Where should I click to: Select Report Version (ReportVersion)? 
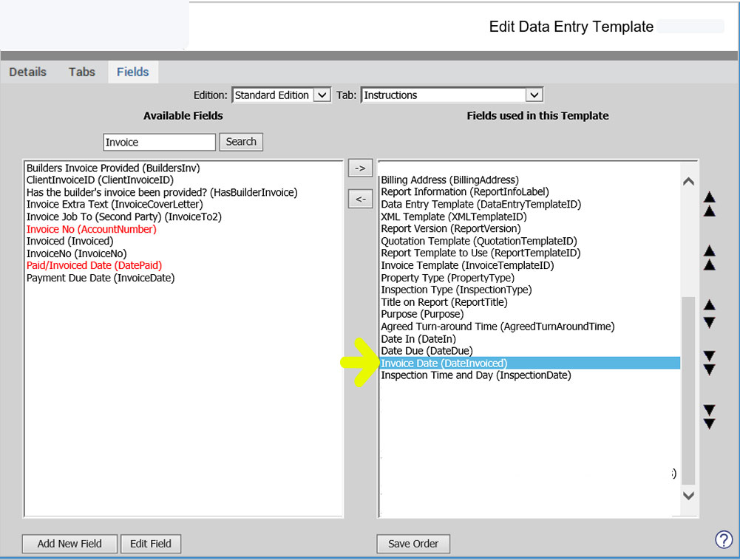pos(451,228)
